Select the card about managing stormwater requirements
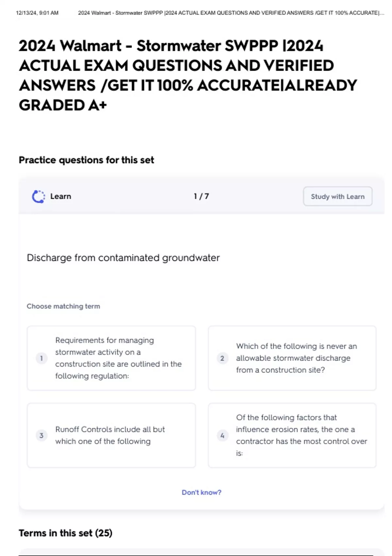The height and width of the screenshot is (556, 392). point(112,358)
